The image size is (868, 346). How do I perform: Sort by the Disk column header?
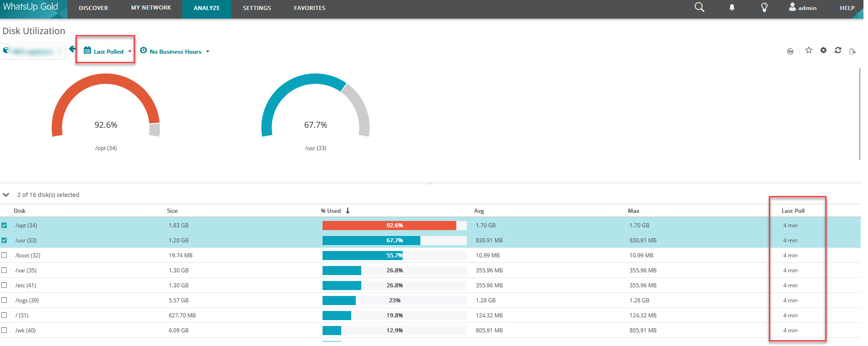click(20, 211)
